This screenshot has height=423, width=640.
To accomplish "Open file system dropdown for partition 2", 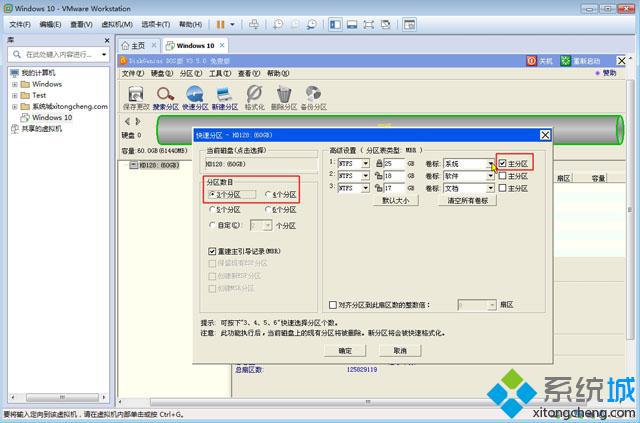I will (365, 176).
